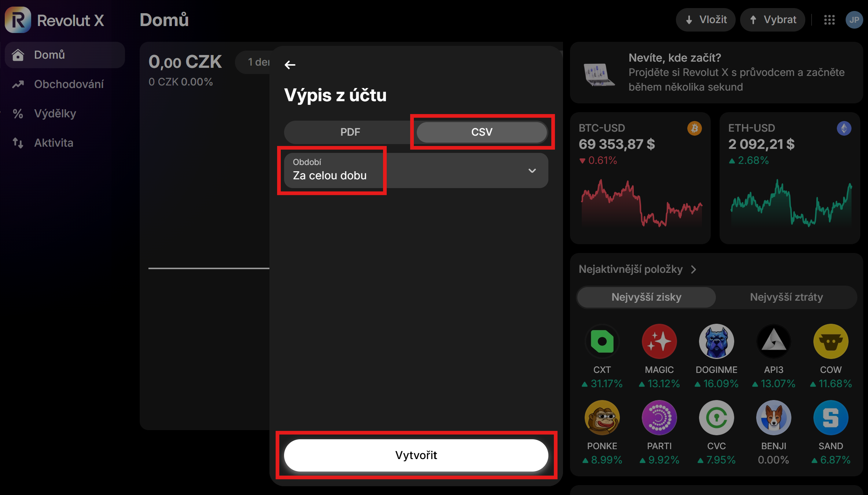This screenshot has width=868, height=495.
Task: Select the PONKE coin icon
Action: pyautogui.click(x=602, y=418)
